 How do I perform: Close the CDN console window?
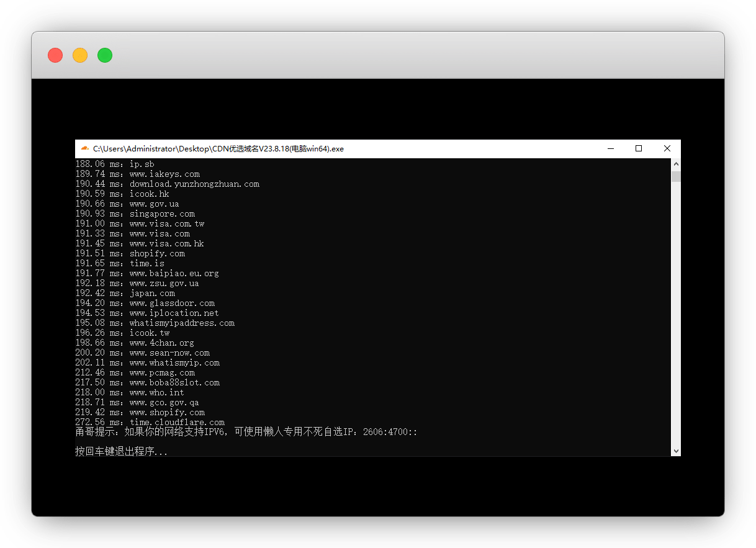pyautogui.click(x=667, y=148)
